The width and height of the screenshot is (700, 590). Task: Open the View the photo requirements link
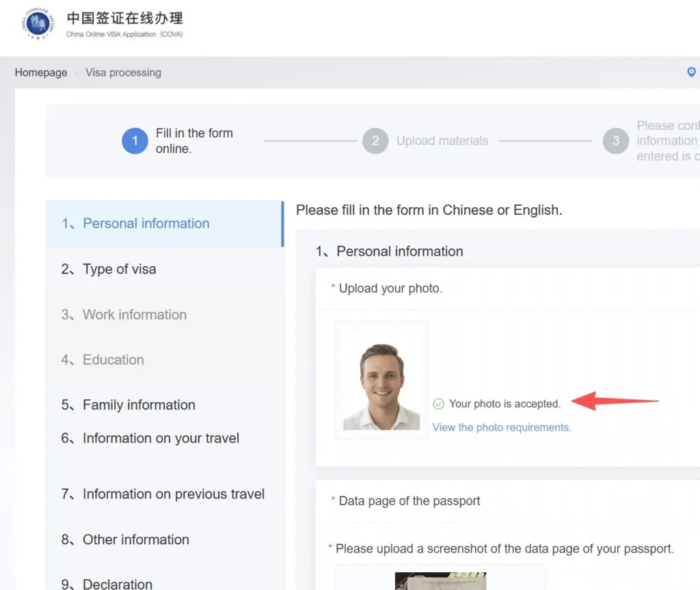click(502, 427)
